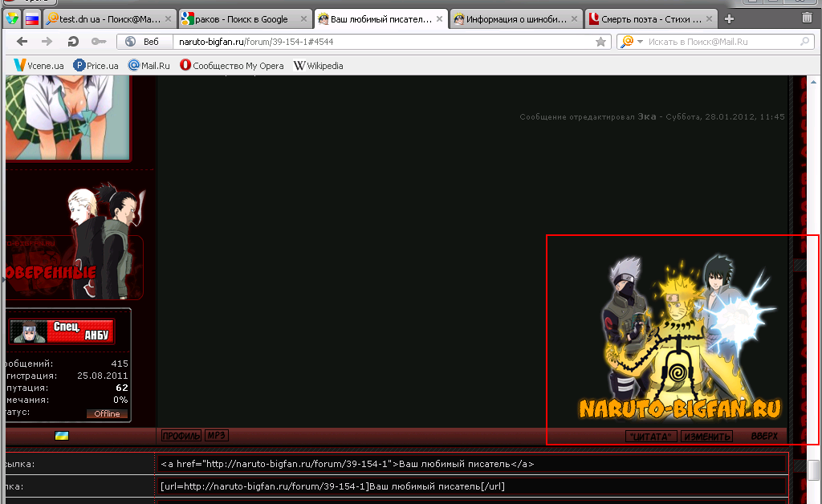
Task: Open the closed tabs trash icon
Action: (x=808, y=18)
